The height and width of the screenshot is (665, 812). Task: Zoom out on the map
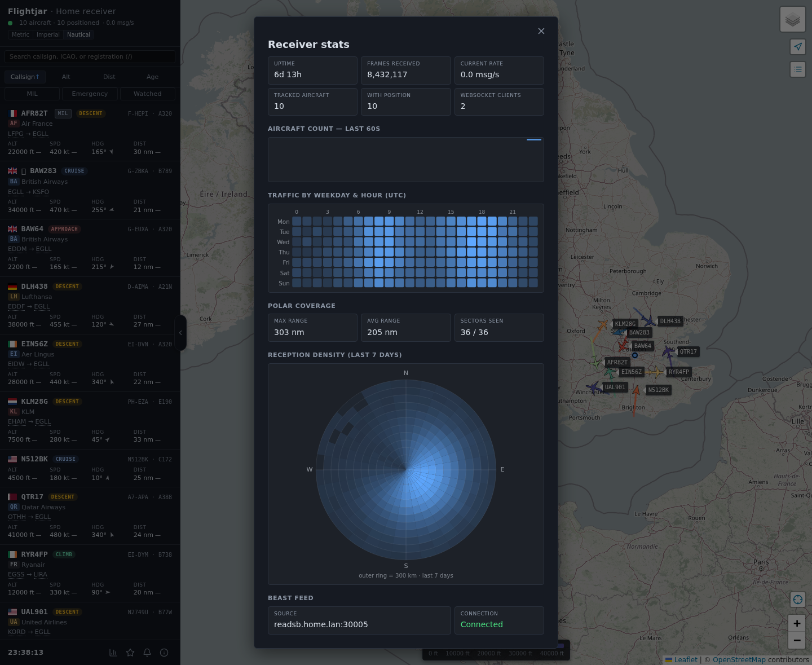click(797, 640)
